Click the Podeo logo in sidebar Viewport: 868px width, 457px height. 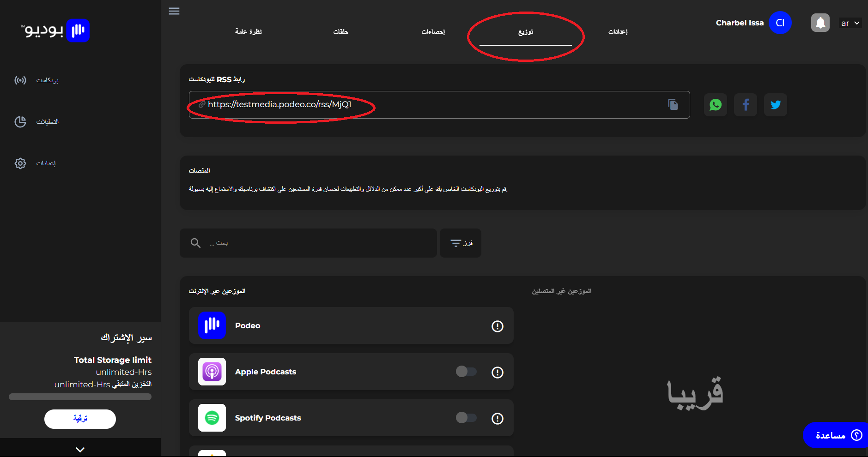click(x=55, y=30)
